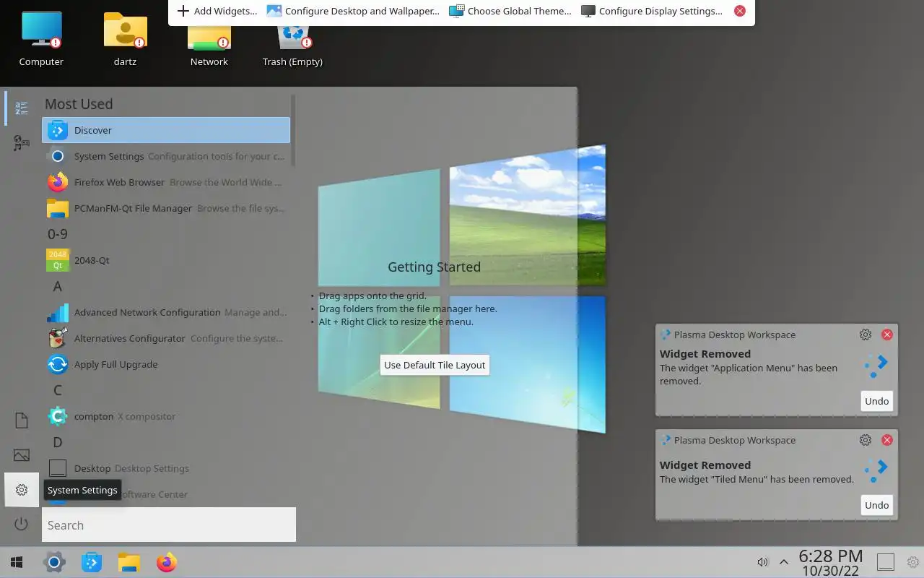Launch Discover from the taskbar
The height and width of the screenshot is (578, 924).
[92, 562]
